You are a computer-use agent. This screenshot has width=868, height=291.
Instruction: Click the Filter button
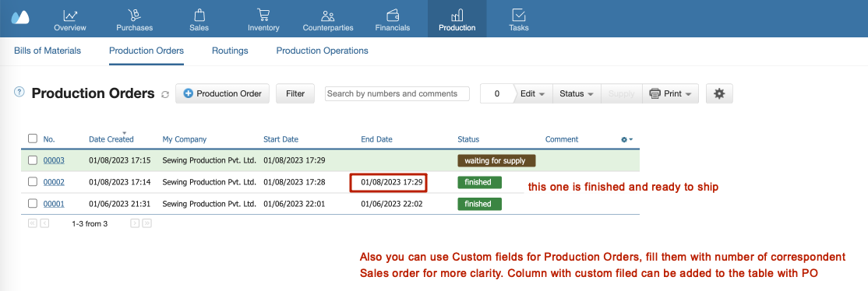[295, 93]
